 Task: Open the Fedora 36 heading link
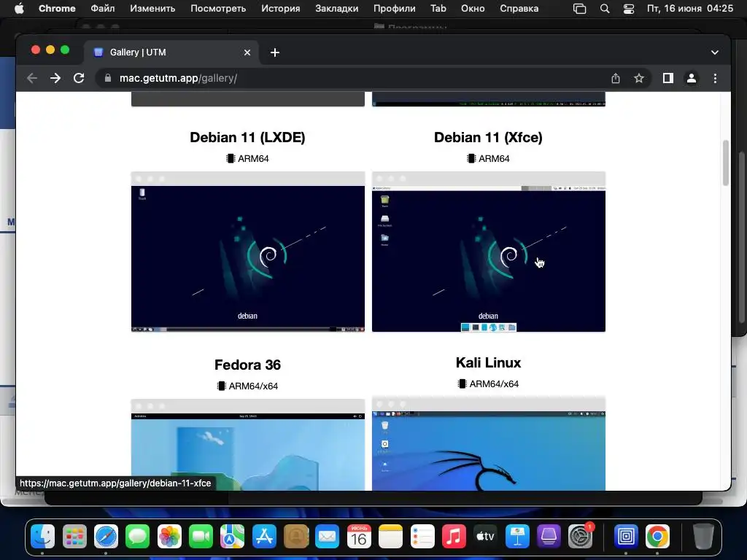(x=247, y=365)
